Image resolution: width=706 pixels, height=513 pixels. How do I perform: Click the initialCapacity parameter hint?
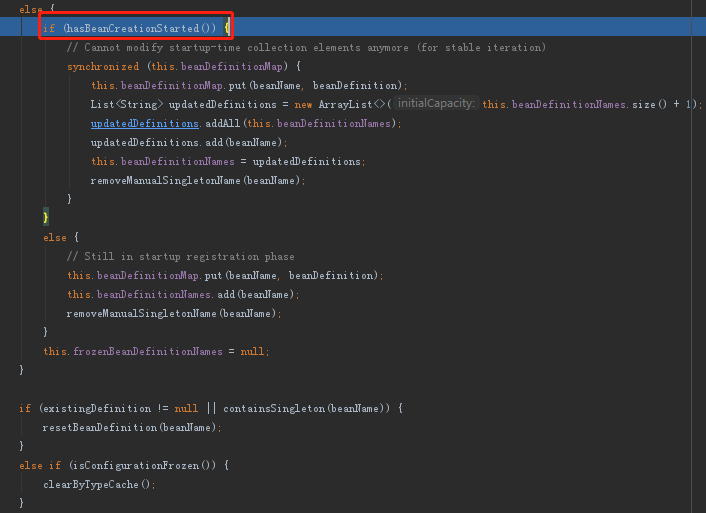436,104
